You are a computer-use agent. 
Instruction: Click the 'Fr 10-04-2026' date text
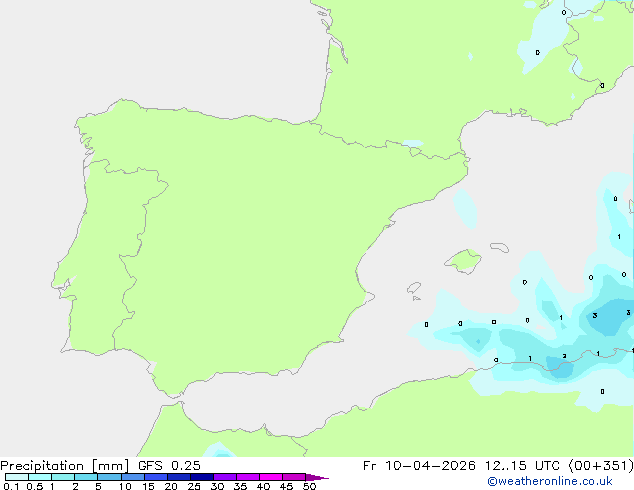coord(419,466)
